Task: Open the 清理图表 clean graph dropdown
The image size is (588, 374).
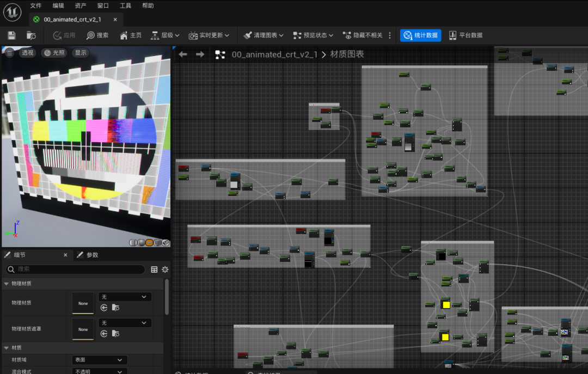Action: (264, 35)
